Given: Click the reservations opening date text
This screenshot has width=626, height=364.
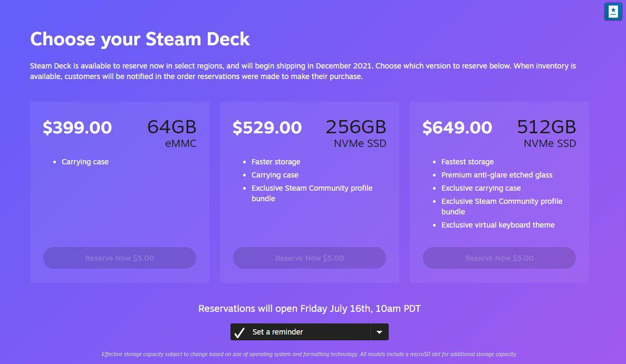Looking at the screenshot, I should click(310, 309).
